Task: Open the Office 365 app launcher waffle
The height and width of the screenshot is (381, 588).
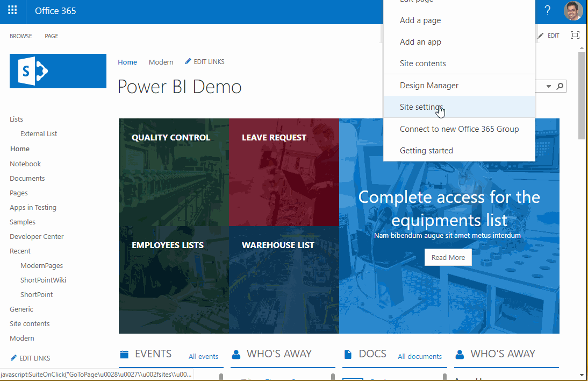Action: click(x=12, y=10)
